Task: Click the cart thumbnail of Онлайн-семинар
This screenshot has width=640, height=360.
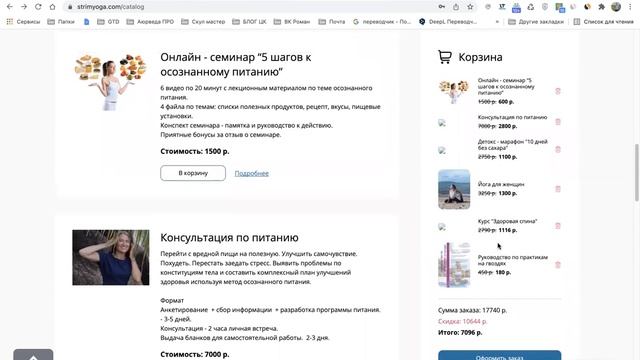Action: (454, 91)
